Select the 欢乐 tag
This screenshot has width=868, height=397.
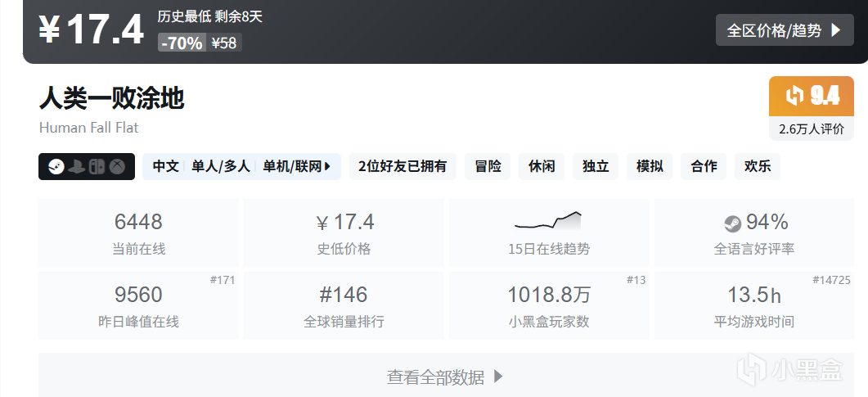pyautogui.click(x=758, y=167)
